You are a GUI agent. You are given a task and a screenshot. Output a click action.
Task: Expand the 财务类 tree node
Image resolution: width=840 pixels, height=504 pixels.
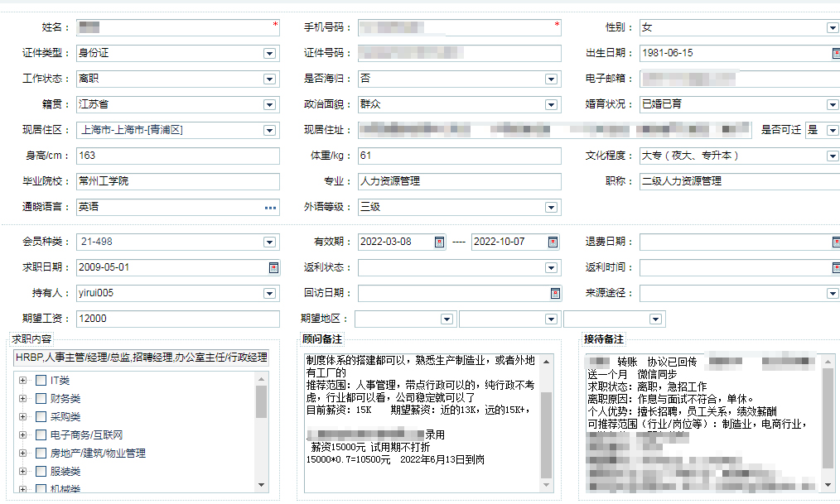[x=22, y=399]
